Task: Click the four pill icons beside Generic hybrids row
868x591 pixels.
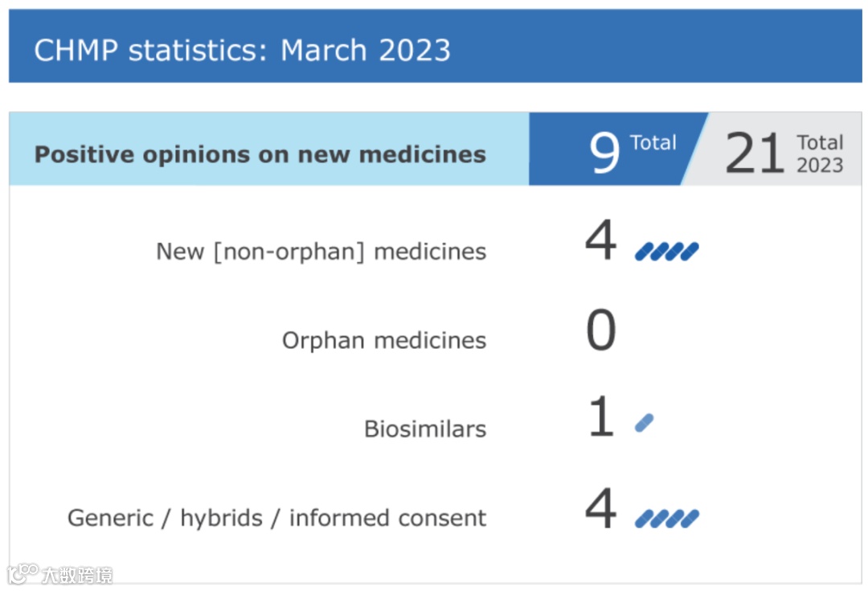Action: [666, 519]
